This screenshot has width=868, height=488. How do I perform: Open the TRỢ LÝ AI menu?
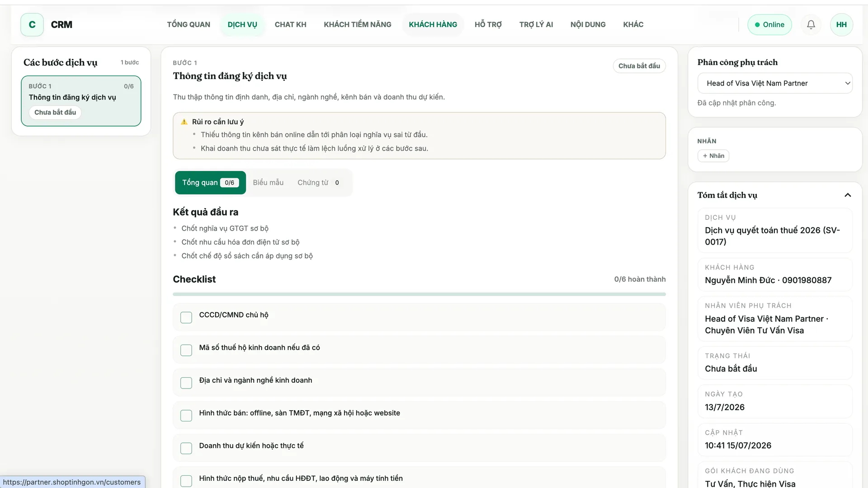536,24
